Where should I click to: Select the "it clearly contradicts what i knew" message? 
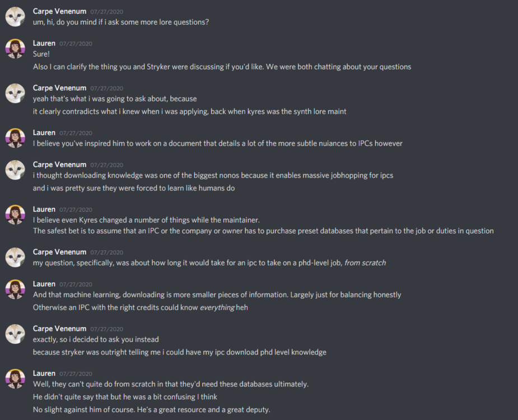tap(189, 111)
